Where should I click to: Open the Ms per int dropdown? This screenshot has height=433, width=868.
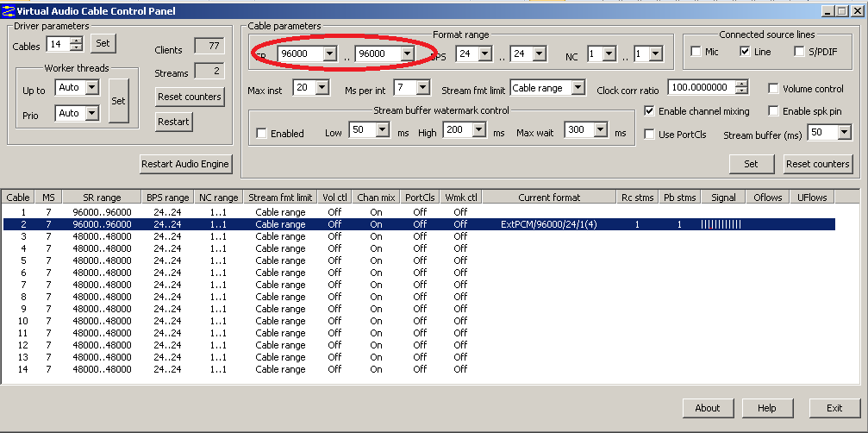click(423, 87)
